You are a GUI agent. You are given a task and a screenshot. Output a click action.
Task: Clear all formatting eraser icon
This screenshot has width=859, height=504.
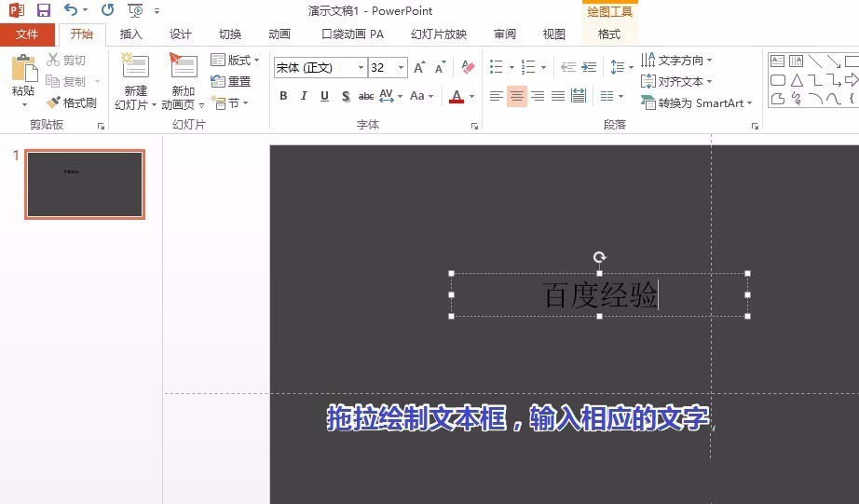468,67
